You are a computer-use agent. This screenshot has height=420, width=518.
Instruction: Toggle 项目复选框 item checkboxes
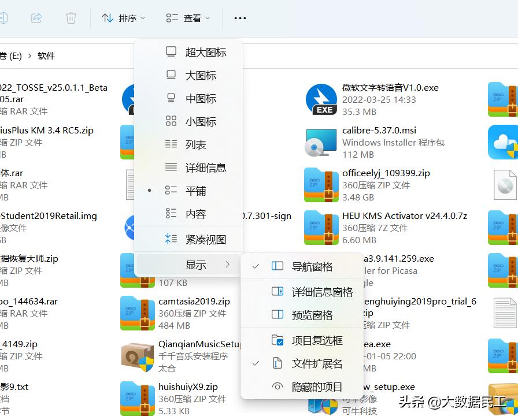click(x=301, y=340)
